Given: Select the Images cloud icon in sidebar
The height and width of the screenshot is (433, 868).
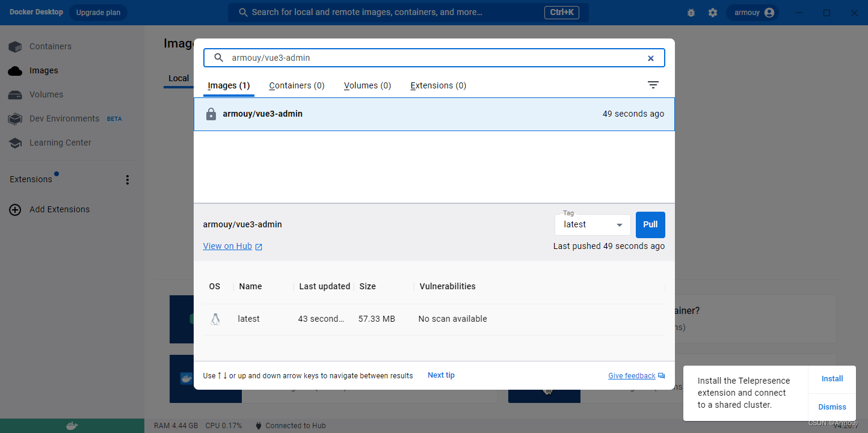Looking at the screenshot, I should (x=15, y=70).
